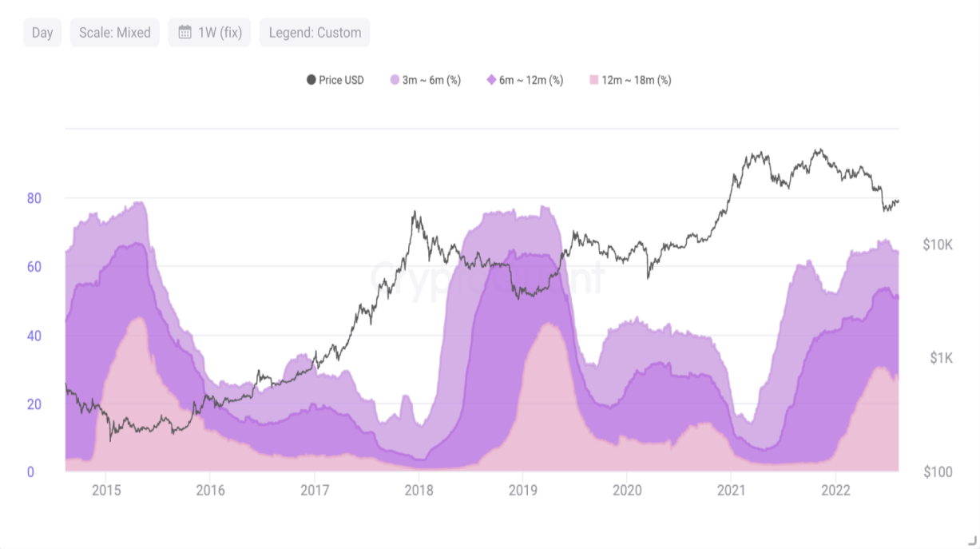This screenshot has width=980, height=549.
Task: Click the purple circle icon for 3m ~ 6m
Action: pos(395,80)
